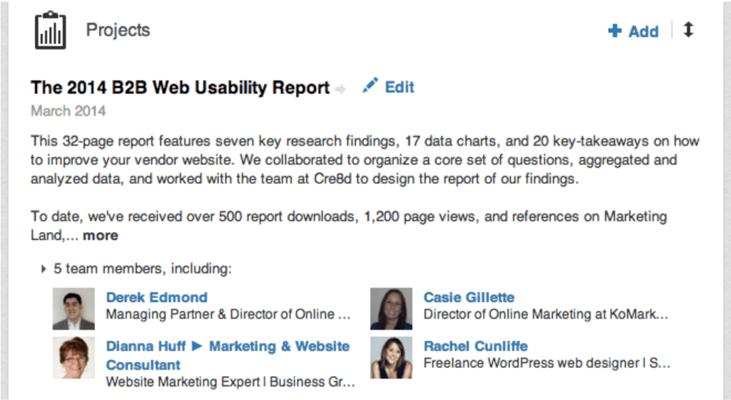This screenshot has width=731, height=400.
Task: Expand the 5 team members triangle
Action: [43, 269]
